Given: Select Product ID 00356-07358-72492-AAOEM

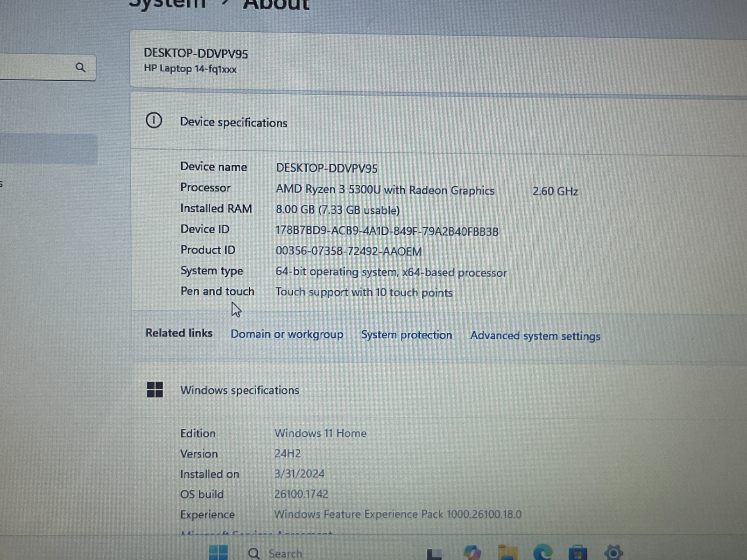Looking at the screenshot, I should (x=348, y=251).
